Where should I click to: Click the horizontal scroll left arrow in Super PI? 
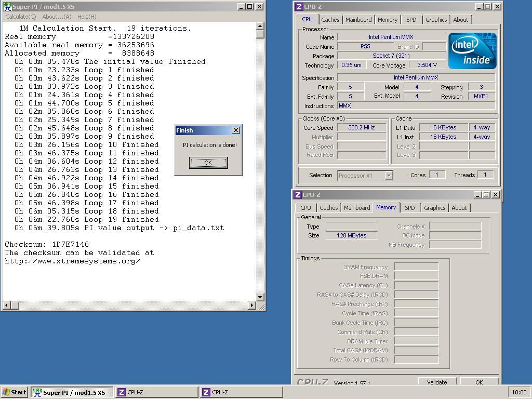pyautogui.click(x=6, y=305)
